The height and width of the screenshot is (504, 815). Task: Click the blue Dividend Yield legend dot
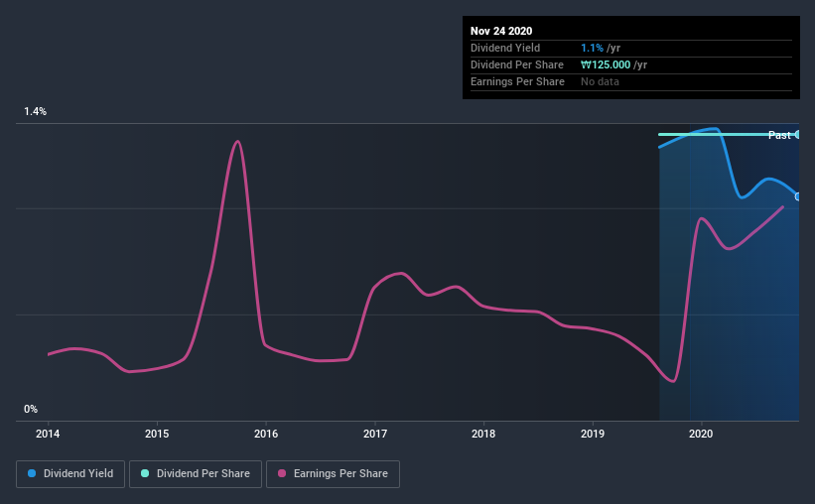(33, 474)
